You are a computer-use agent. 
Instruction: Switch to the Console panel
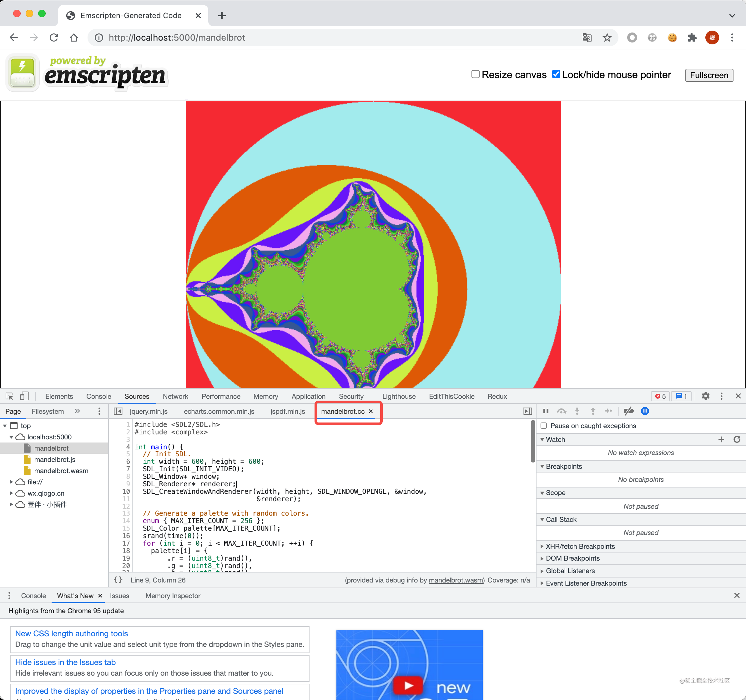click(x=99, y=396)
